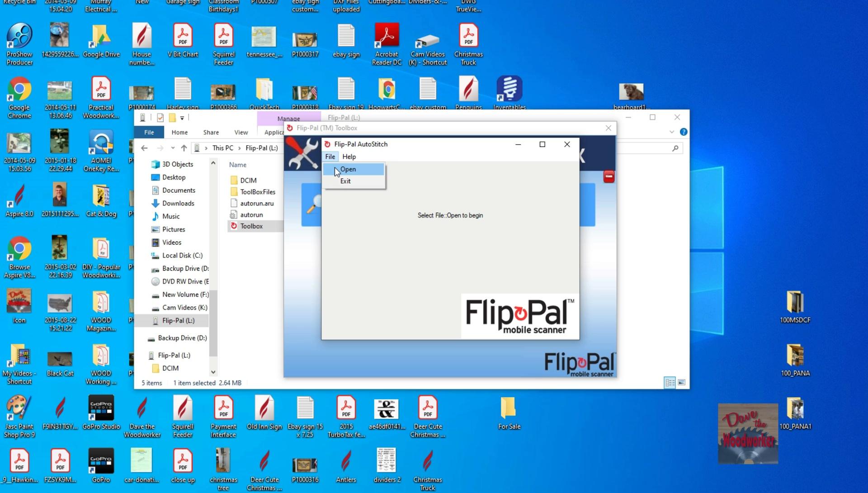
Task: Click the ProShow Producer desktop icon
Action: tap(19, 36)
